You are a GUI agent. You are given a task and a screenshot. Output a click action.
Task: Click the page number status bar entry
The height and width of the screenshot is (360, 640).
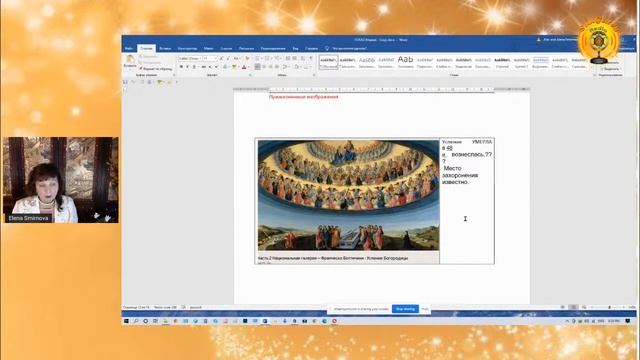(x=136, y=307)
